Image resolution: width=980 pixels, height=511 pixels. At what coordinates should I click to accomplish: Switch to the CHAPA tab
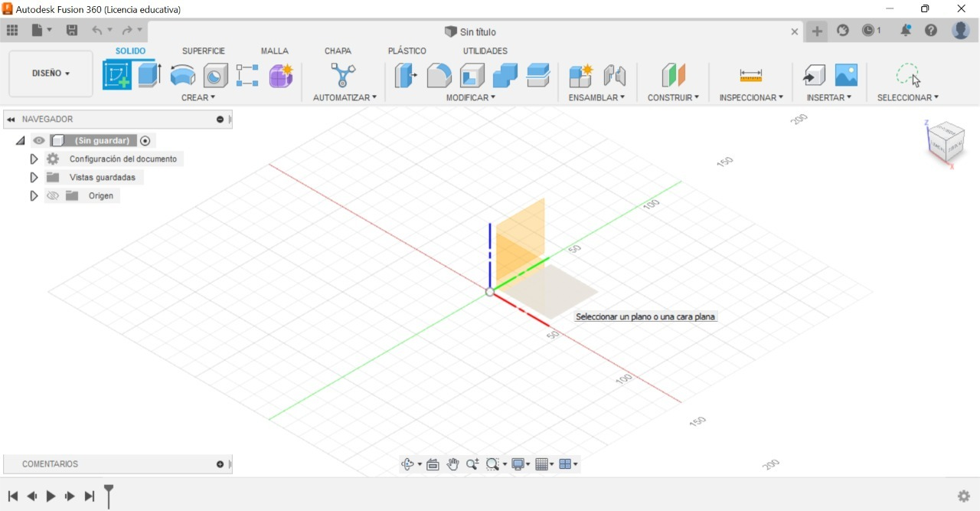[338, 51]
